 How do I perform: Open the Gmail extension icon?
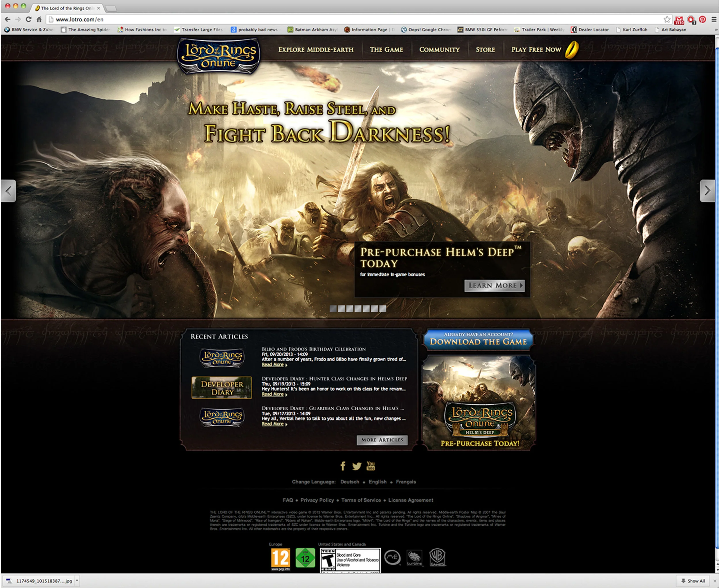tap(679, 20)
